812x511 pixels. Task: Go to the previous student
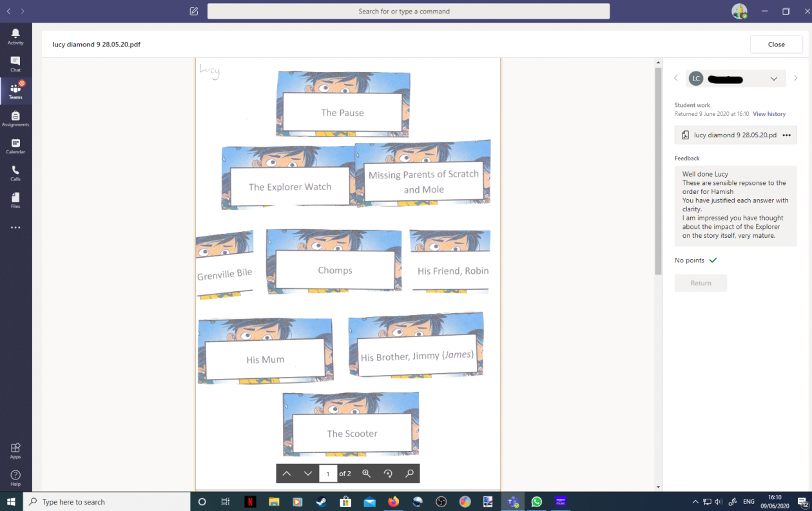(676, 79)
